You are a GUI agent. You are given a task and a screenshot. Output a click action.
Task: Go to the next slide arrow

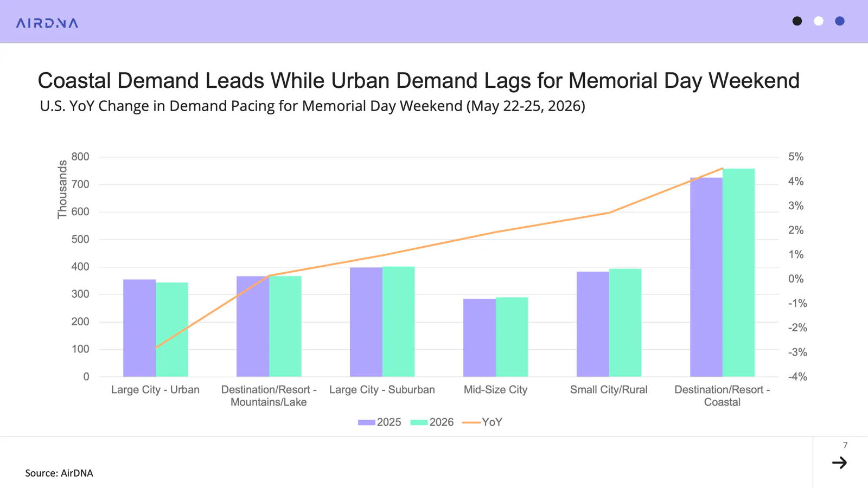point(839,463)
